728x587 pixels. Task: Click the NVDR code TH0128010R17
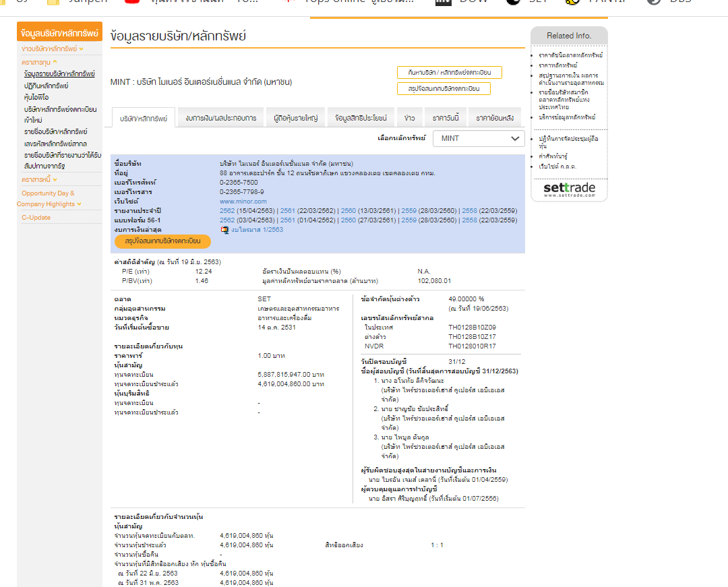click(472, 346)
